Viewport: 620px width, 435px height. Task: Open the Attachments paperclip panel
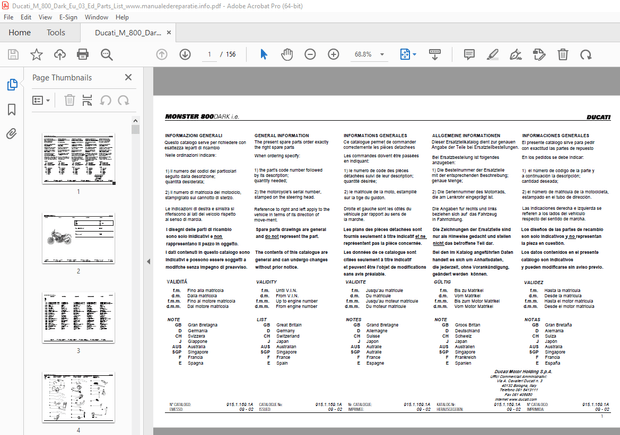point(11,134)
